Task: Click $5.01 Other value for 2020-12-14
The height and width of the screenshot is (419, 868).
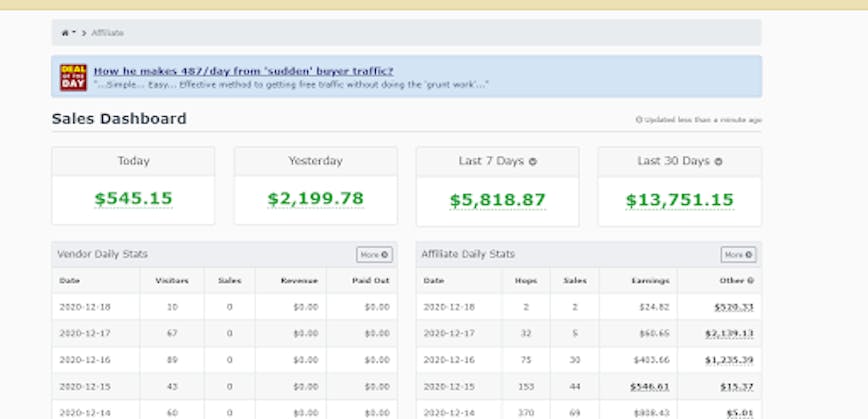Action: pyautogui.click(x=740, y=413)
